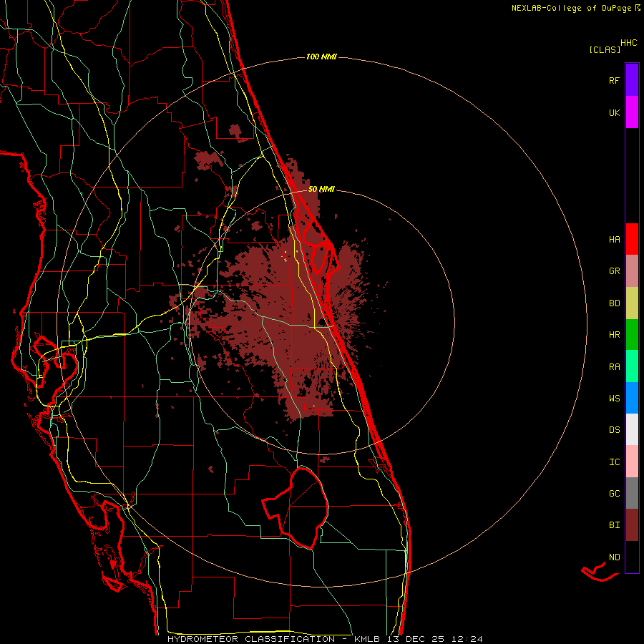The image size is (644, 644).
Task: Click the GR legend label
Action: tap(615, 271)
